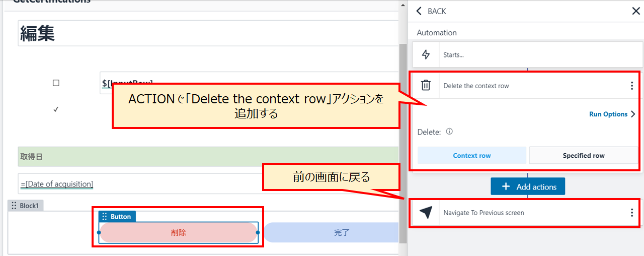The width and height of the screenshot is (644, 256).
Task: Click Navigate To Previous screen step title
Action: tap(484, 213)
